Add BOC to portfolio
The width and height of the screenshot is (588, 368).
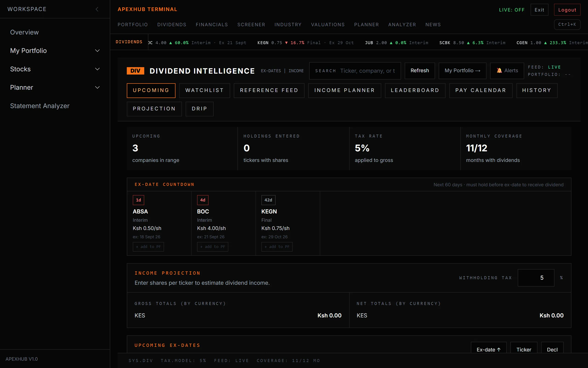(x=213, y=247)
